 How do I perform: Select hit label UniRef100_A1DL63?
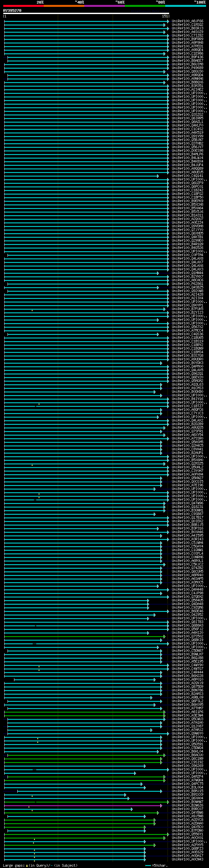(x=187, y=384)
